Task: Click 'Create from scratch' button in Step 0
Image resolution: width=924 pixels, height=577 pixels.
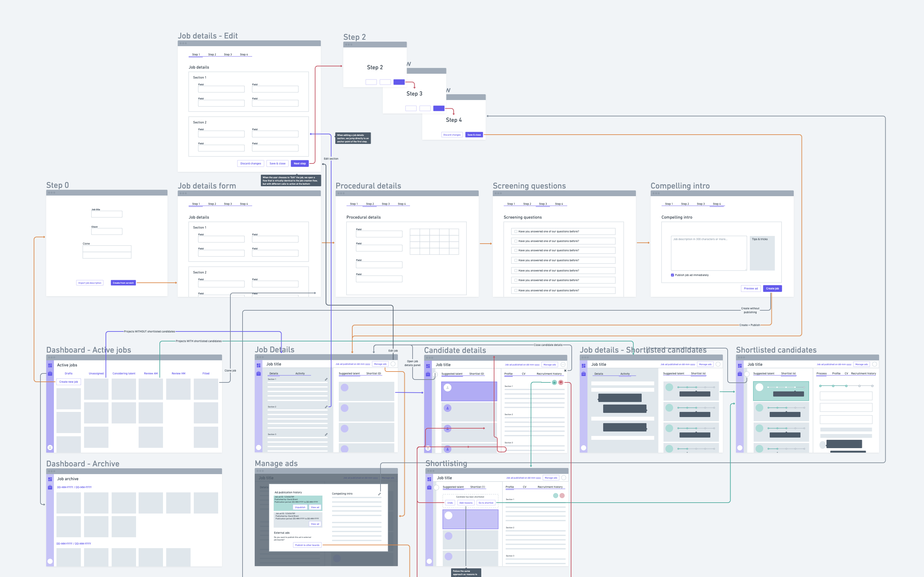Action: [123, 283]
